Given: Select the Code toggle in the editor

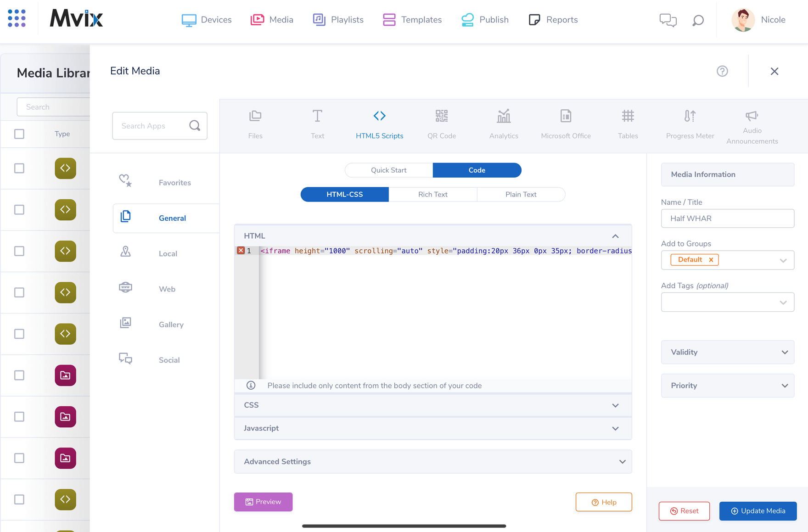Looking at the screenshot, I should coord(477,170).
